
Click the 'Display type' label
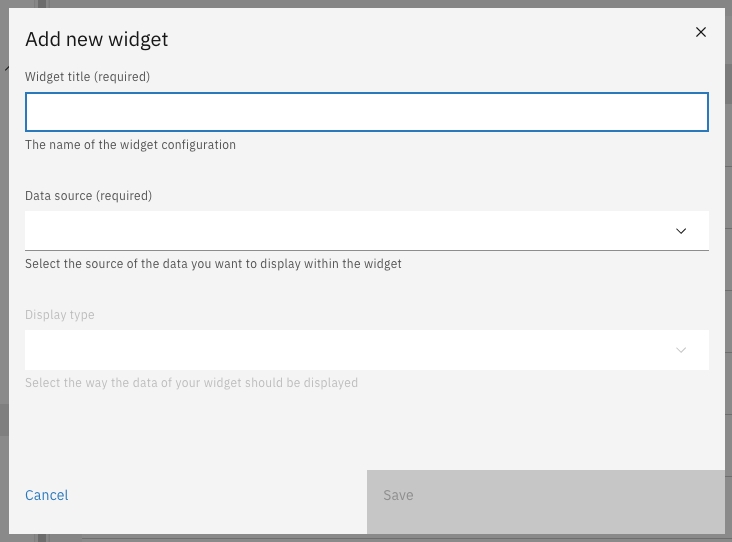click(x=60, y=315)
